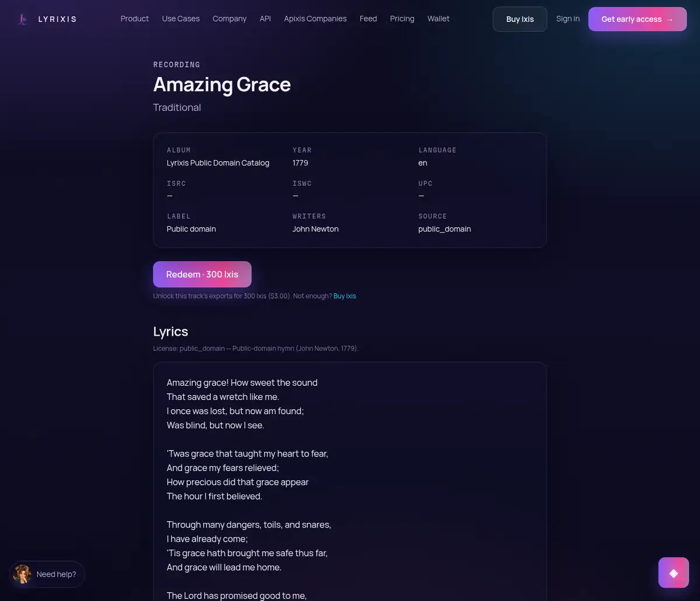Click the lyric That saved a wretch like me.

click(223, 396)
